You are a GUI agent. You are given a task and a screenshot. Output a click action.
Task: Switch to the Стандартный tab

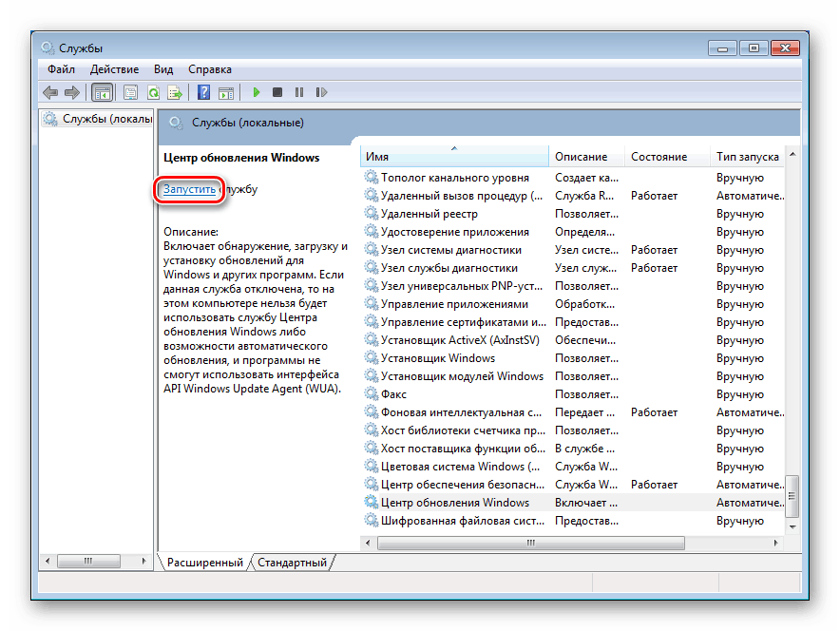click(x=292, y=563)
